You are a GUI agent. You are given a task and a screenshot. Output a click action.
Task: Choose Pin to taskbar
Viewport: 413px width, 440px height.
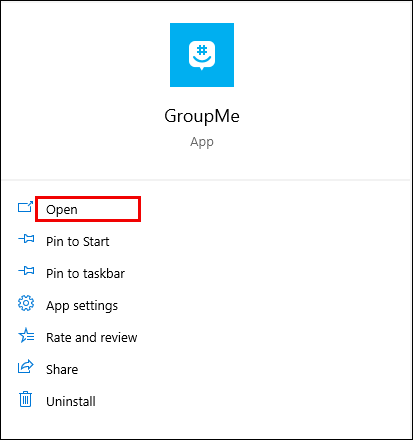pos(85,273)
